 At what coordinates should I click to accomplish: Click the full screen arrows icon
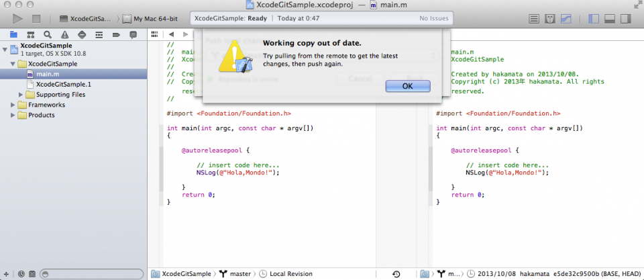636,5
